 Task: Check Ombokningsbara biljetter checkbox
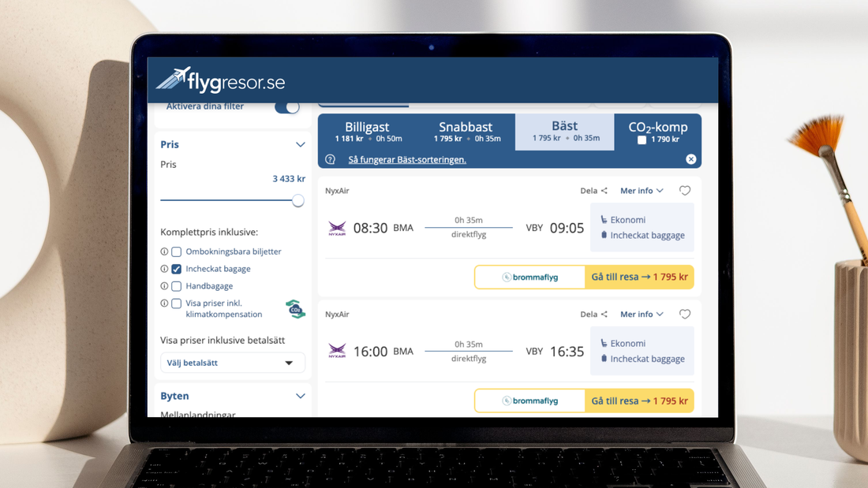coord(177,251)
